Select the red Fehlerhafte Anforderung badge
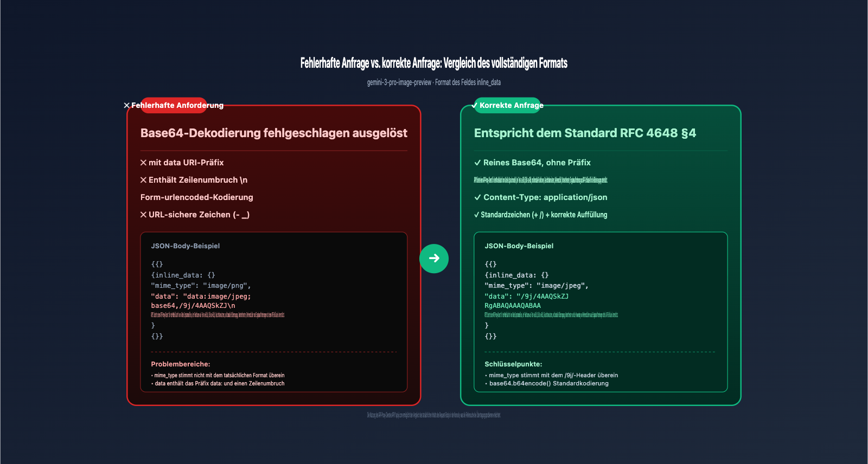 pos(174,105)
